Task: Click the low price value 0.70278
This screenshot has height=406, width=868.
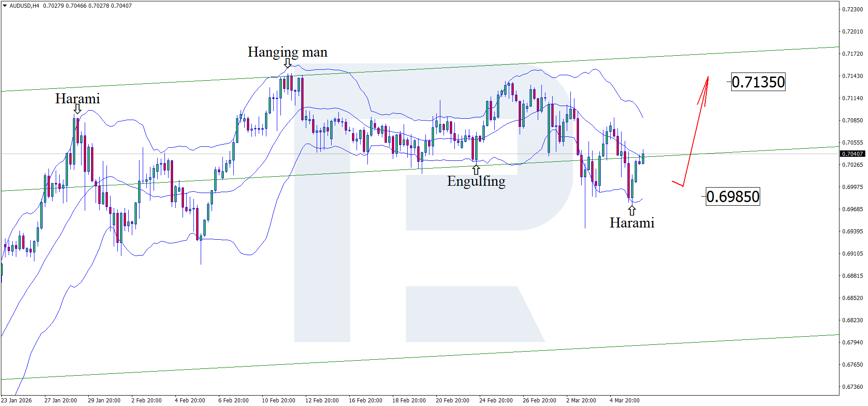Action: click(98, 6)
